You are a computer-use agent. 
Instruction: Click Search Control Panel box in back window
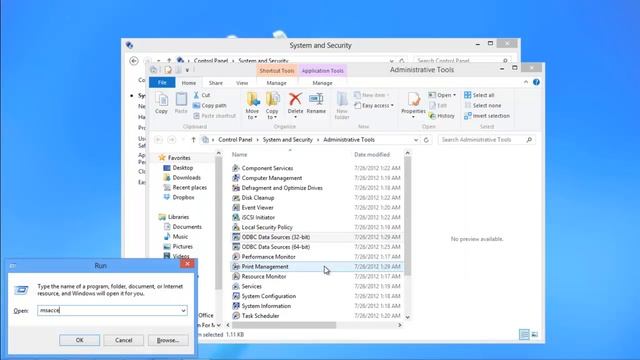462,61
